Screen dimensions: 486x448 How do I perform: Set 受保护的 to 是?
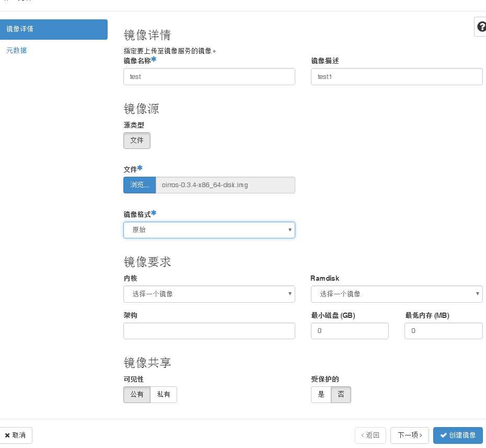coord(321,394)
